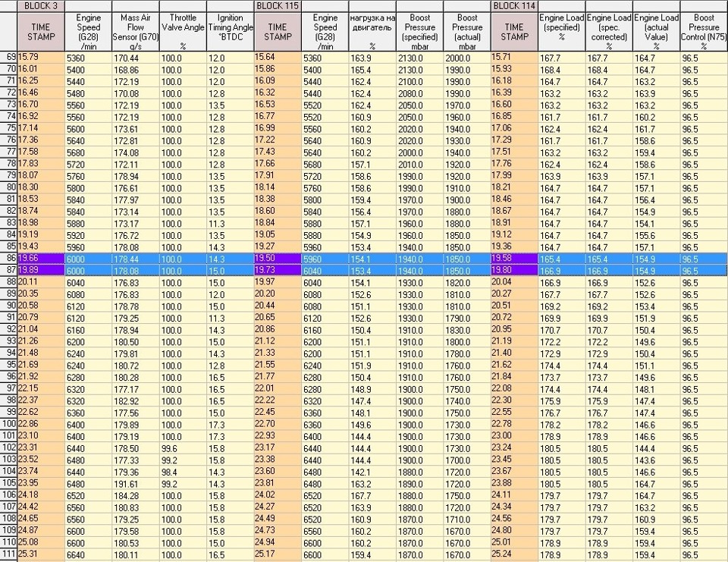Select engine load actual 148.1 in row 97

pos(657,389)
